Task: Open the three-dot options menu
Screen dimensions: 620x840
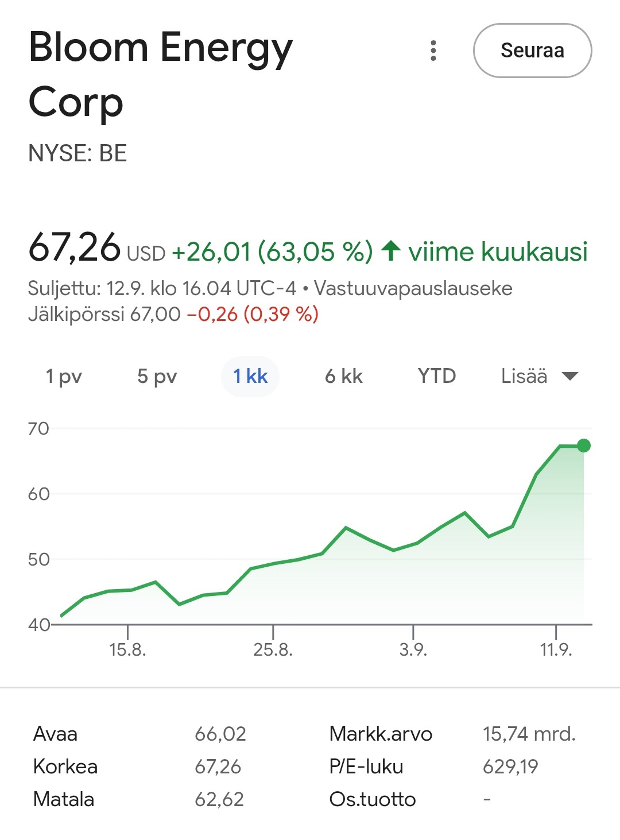Action: (x=433, y=51)
